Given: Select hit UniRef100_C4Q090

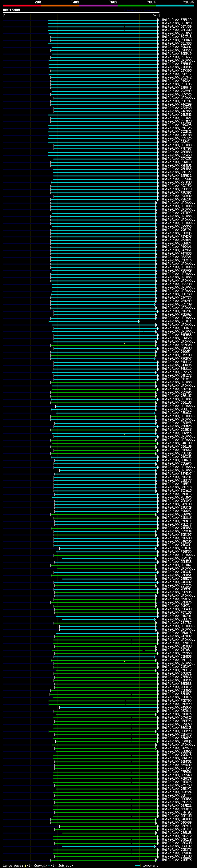Looking at the screenshot, I should [x=177, y=819].
